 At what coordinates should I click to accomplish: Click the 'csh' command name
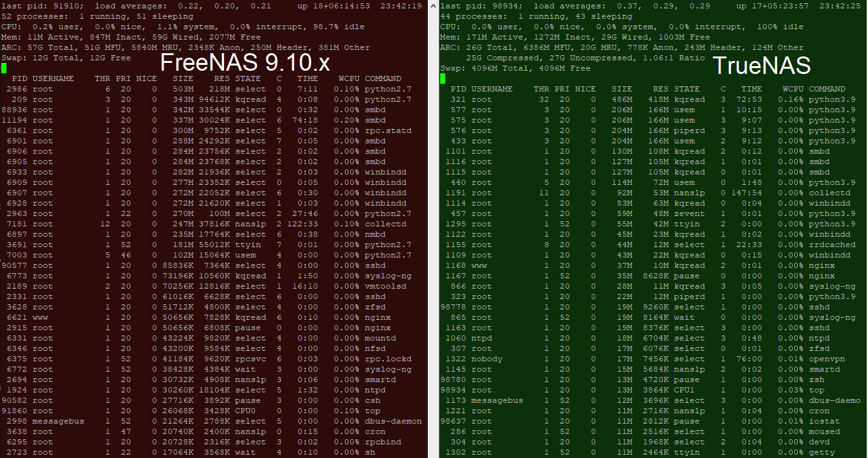click(x=373, y=400)
